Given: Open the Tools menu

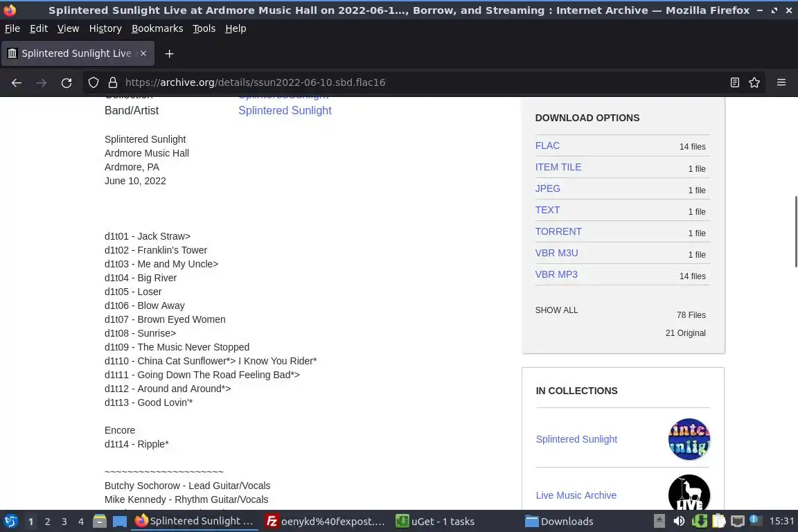Looking at the screenshot, I should click(204, 28).
